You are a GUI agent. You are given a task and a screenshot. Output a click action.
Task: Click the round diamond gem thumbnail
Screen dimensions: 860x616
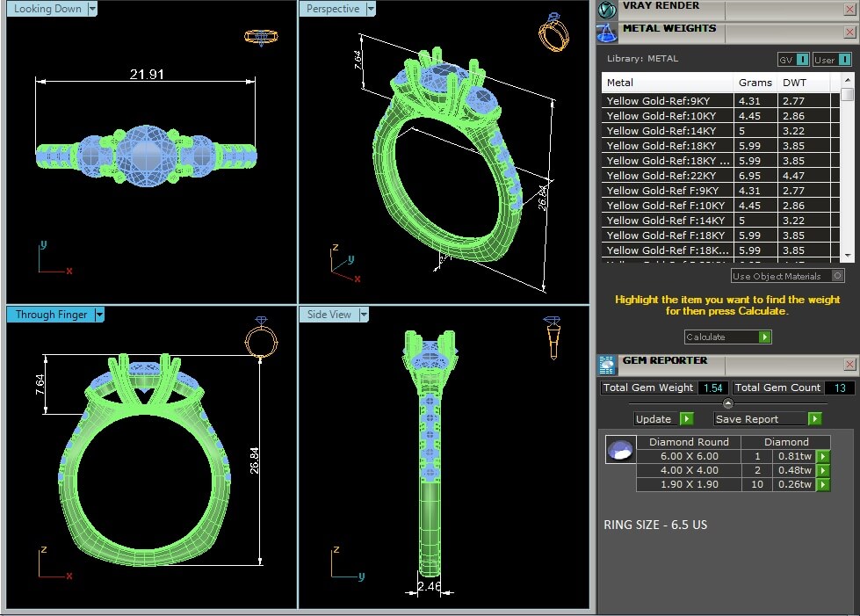coord(620,451)
